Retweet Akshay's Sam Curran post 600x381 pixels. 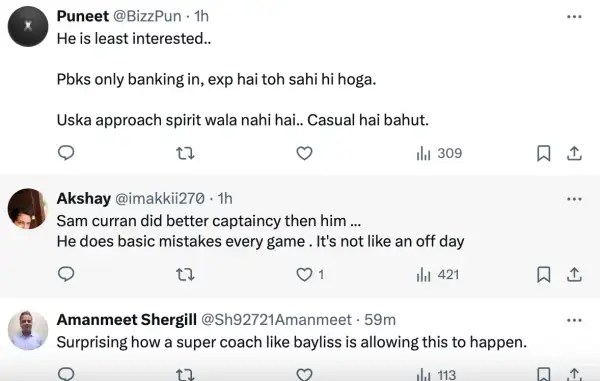click(185, 274)
